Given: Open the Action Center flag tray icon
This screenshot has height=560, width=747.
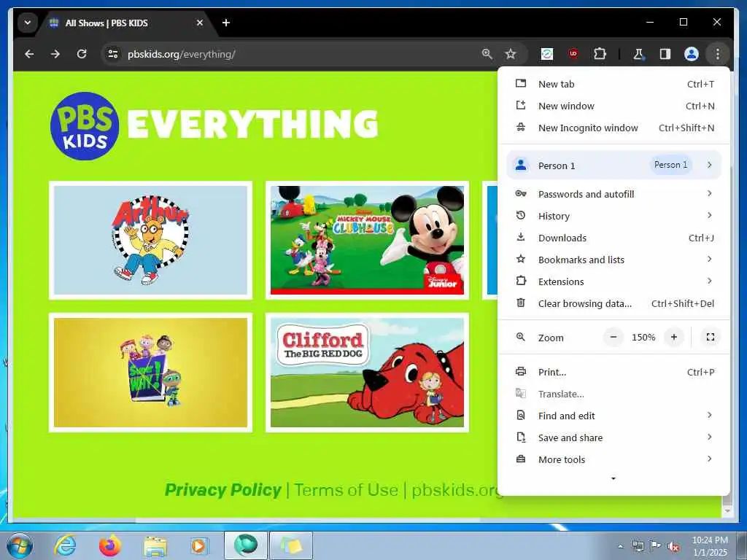Looking at the screenshot, I should point(656,546).
